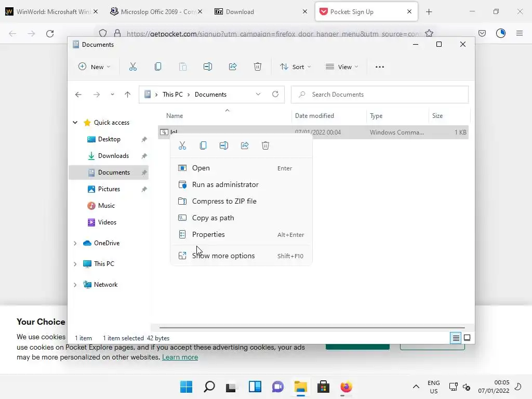This screenshot has height=399, width=532.
Task: Switch to details view layout icon
Action: (x=456, y=338)
